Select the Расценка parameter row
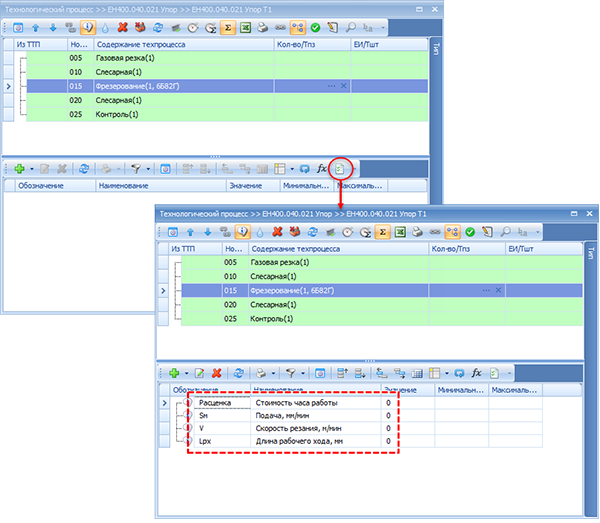The width and height of the screenshot is (600, 523). [x=368, y=403]
